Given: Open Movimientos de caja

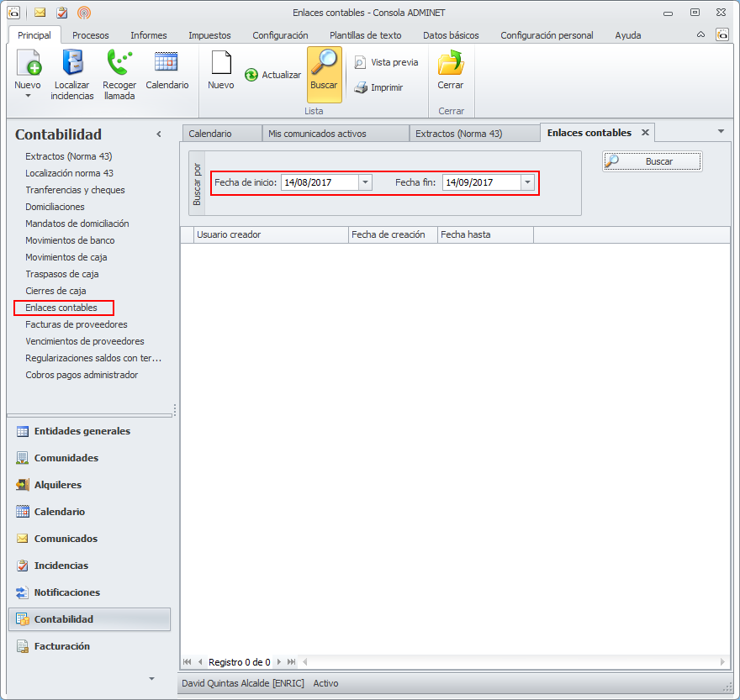Looking at the screenshot, I should coord(66,257).
